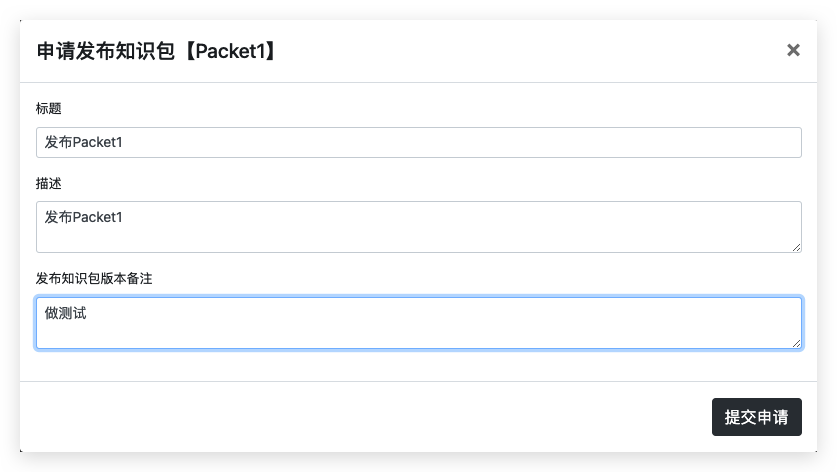The height and width of the screenshot is (472, 837).
Task: Click the 标题 field label
Action: [49, 108]
